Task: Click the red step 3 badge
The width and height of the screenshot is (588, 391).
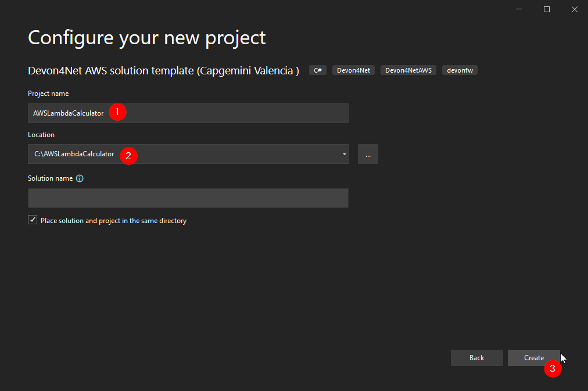Action: point(553,369)
